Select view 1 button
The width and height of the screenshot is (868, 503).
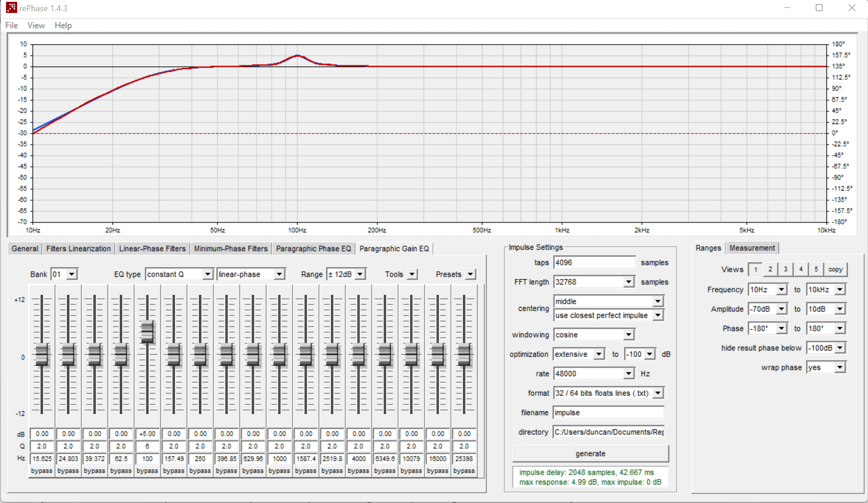point(756,269)
